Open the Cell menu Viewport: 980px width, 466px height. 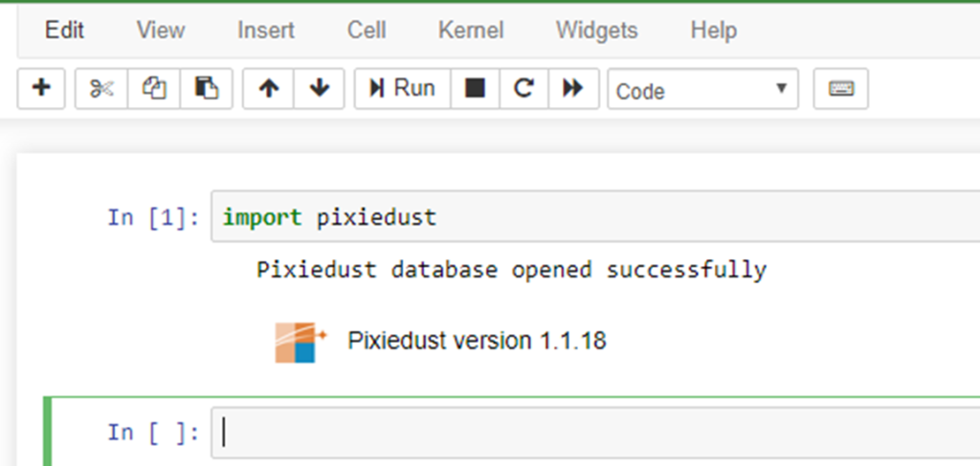point(367,30)
